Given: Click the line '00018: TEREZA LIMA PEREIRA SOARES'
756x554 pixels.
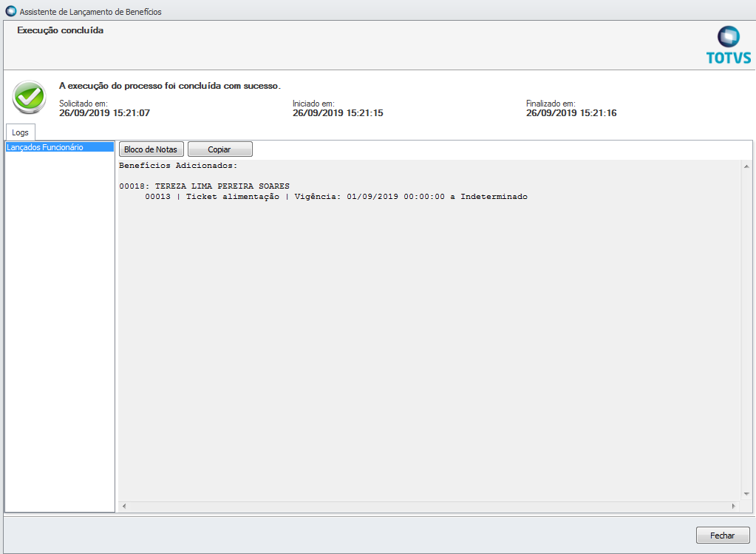Looking at the screenshot, I should coord(205,186).
